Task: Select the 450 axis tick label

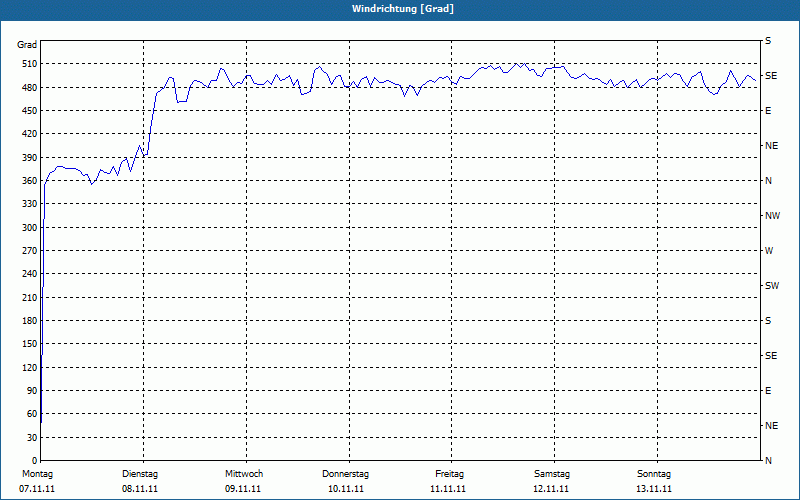Action: pyautogui.click(x=30, y=111)
